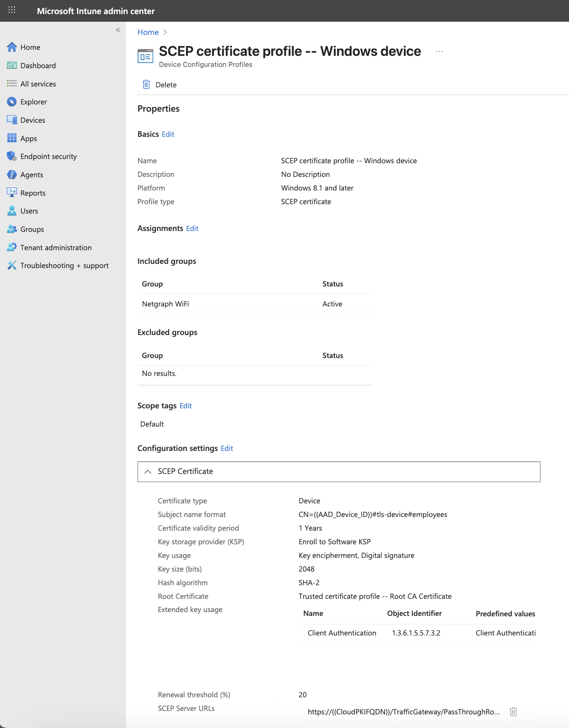Edit the Configuration settings
The height and width of the screenshot is (728, 569).
[227, 448]
